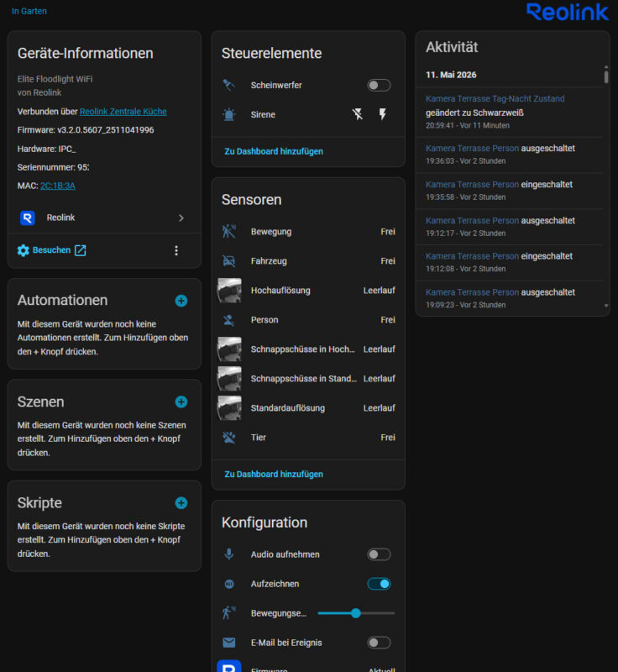
Task: Open the three-dot device menu
Action: pyautogui.click(x=176, y=250)
